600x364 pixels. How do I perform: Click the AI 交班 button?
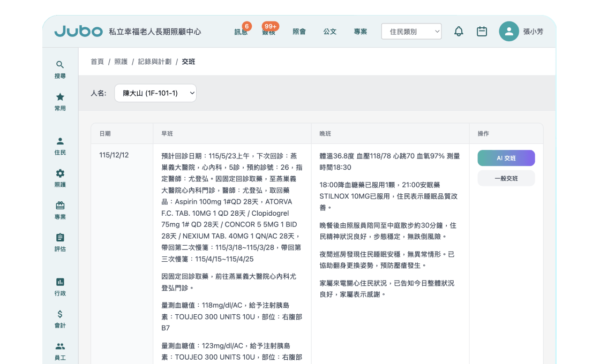506,158
